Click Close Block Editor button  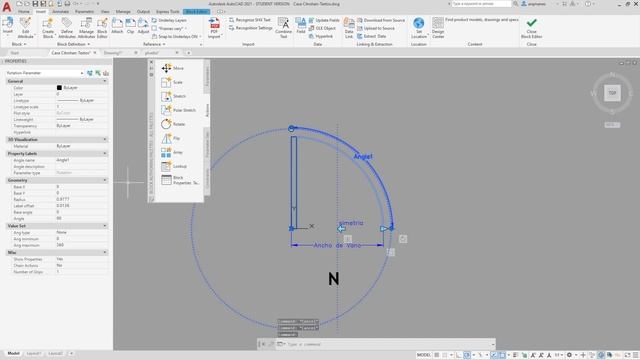[x=531, y=28]
